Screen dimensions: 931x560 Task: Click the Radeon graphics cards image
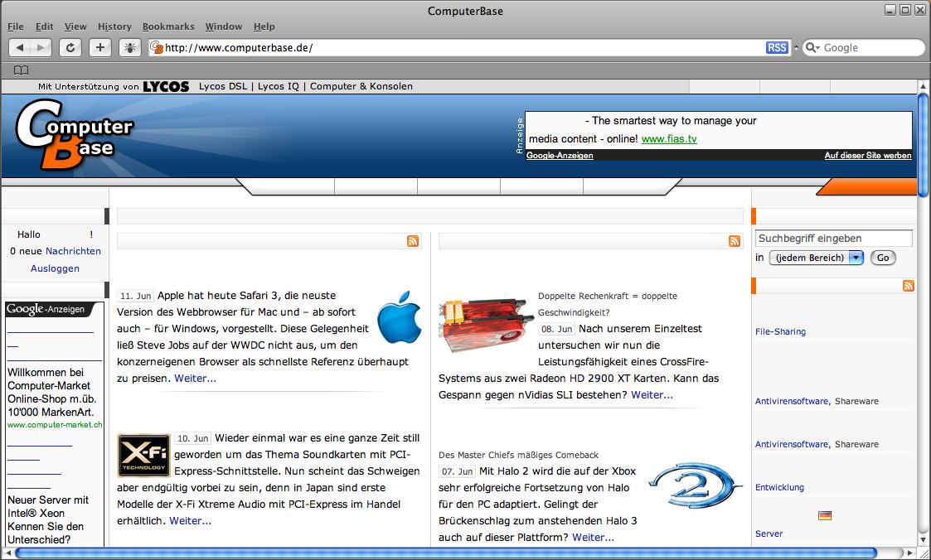[x=487, y=326]
